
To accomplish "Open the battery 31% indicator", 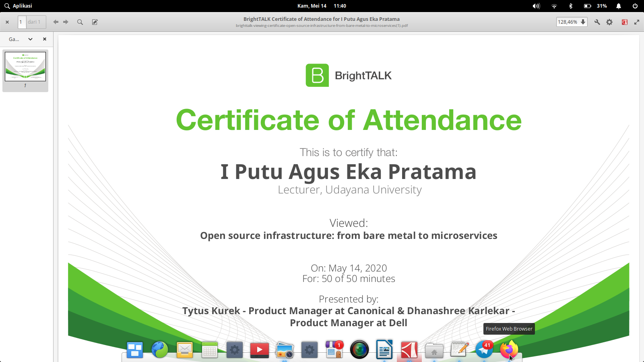I will 595,6.
